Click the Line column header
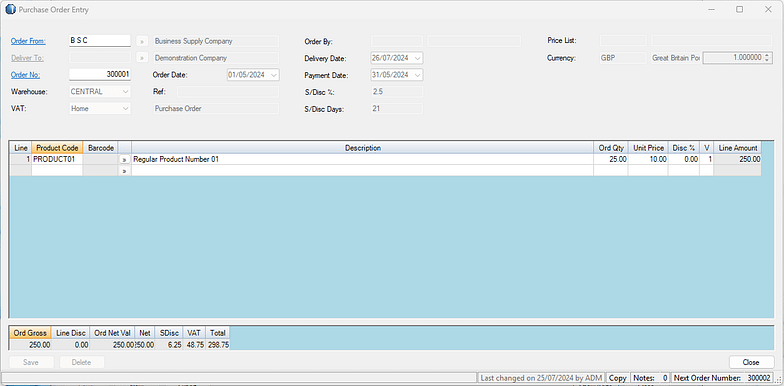 point(21,148)
